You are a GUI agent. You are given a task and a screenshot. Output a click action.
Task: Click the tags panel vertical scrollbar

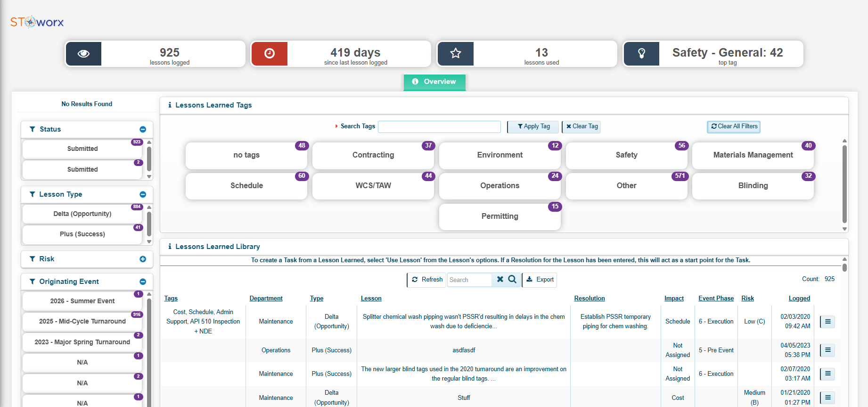pyautogui.click(x=844, y=185)
